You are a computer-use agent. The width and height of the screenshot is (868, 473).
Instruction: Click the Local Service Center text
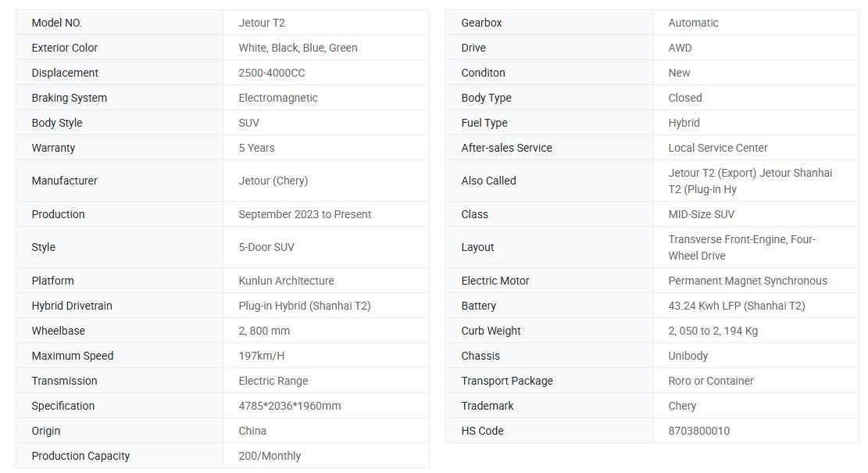(x=717, y=148)
